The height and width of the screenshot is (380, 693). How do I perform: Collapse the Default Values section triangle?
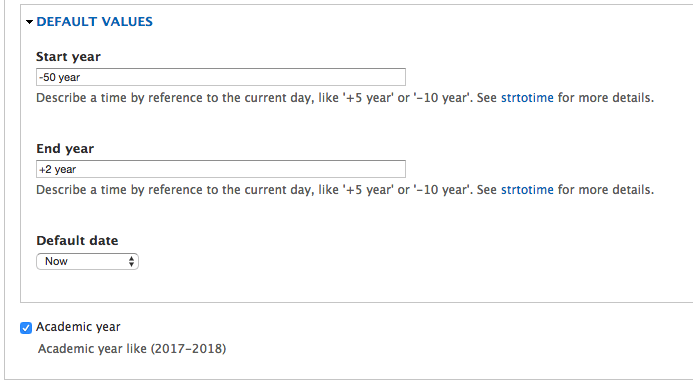[x=29, y=22]
